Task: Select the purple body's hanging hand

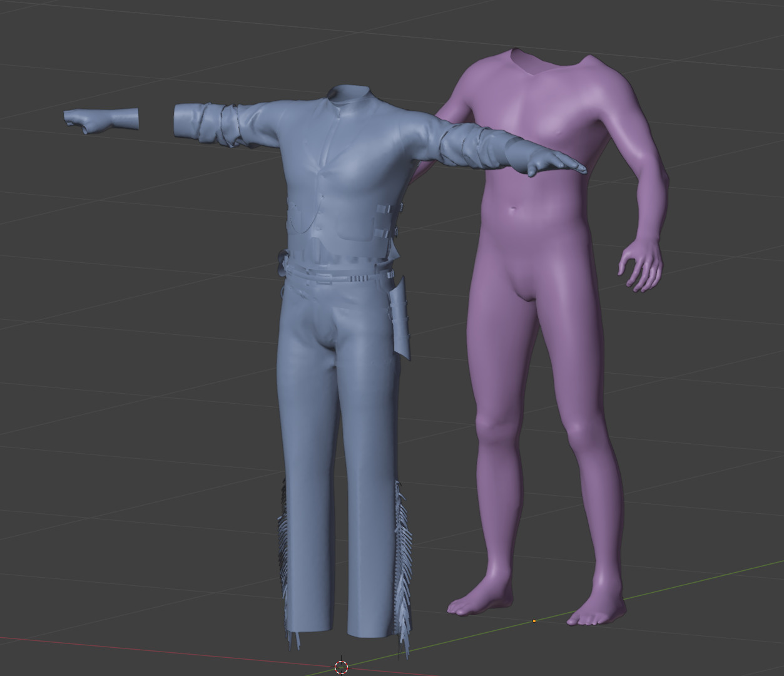Action: (640, 265)
